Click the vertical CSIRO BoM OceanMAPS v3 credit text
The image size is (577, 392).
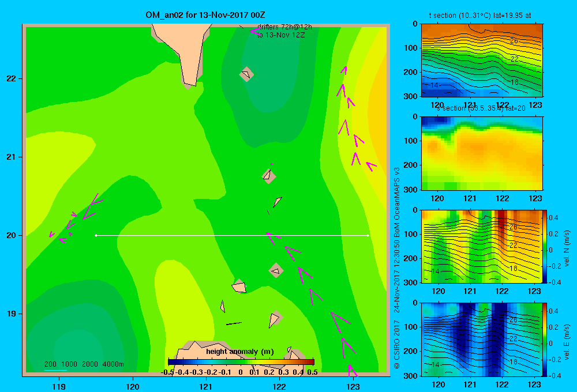tap(397, 267)
